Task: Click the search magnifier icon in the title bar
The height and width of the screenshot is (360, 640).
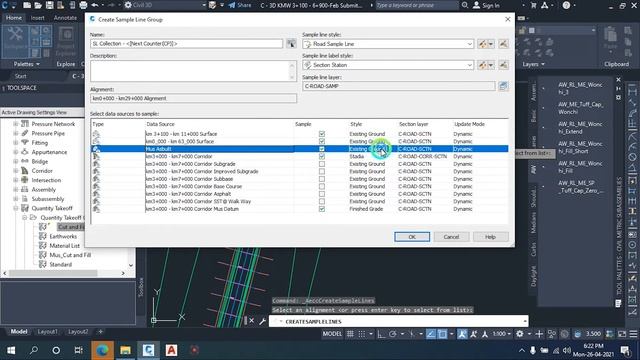Action: point(465,5)
